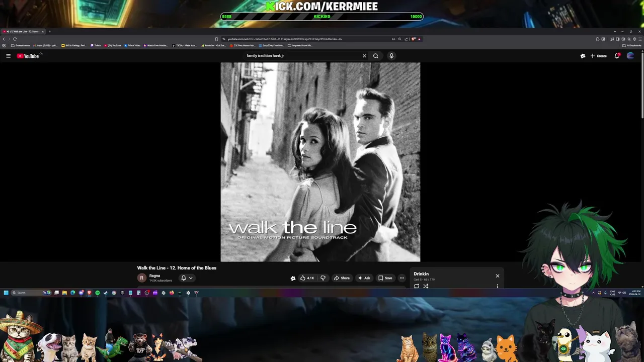
Task: Open the Twitch bookmark
Action: (96, 45)
